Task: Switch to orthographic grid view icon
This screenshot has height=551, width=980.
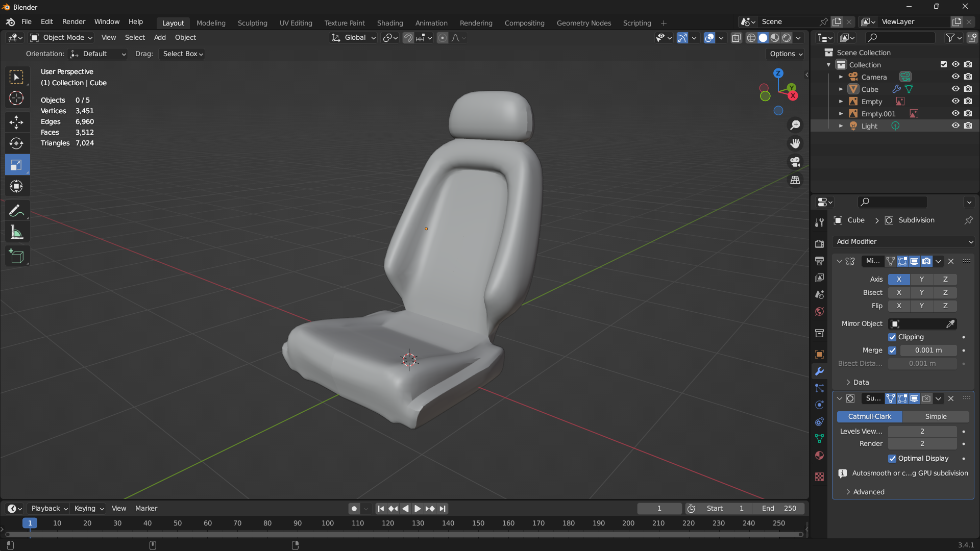Action: [795, 180]
